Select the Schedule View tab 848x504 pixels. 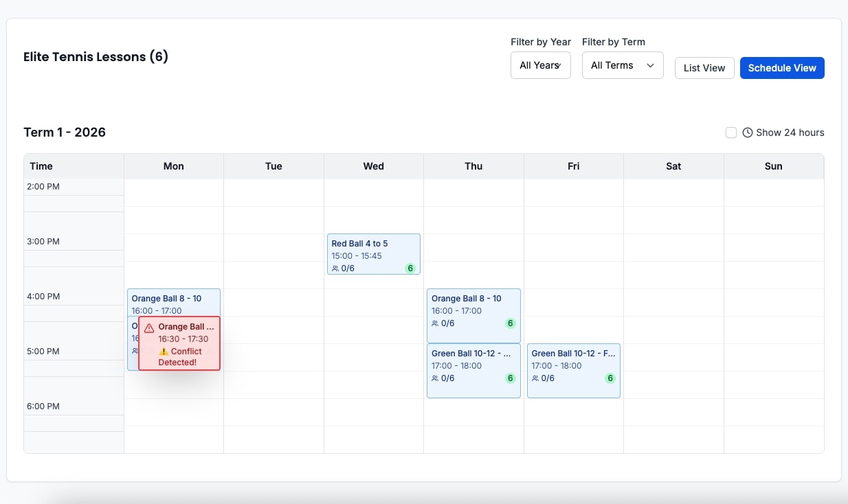coord(781,67)
